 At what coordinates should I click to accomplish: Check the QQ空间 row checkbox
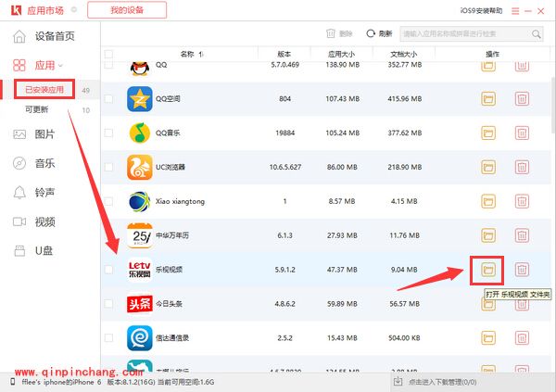[x=108, y=98]
